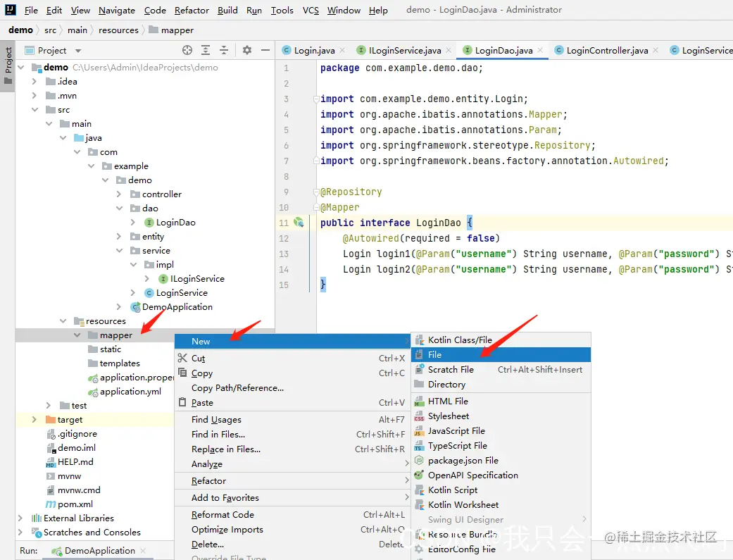Click the HTML File icon in submenu

click(420, 402)
